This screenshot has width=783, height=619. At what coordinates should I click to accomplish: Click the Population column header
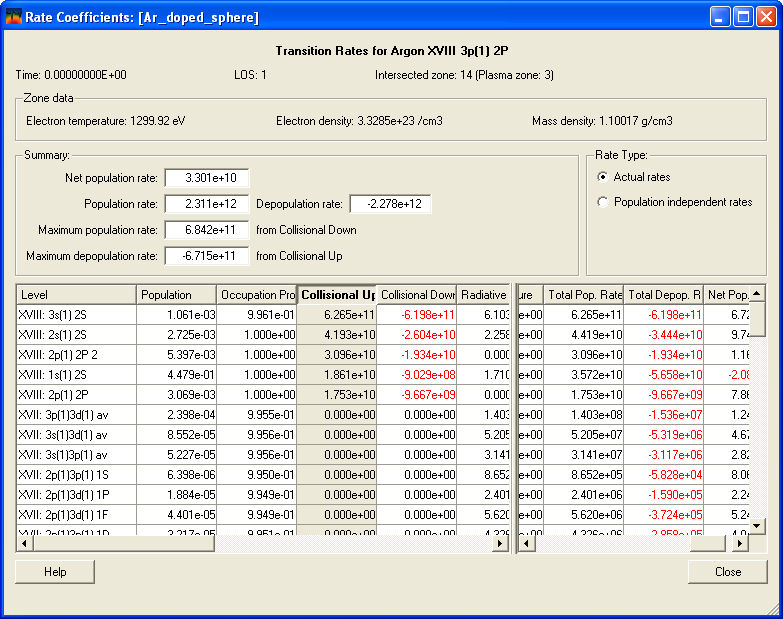pos(176,295)
